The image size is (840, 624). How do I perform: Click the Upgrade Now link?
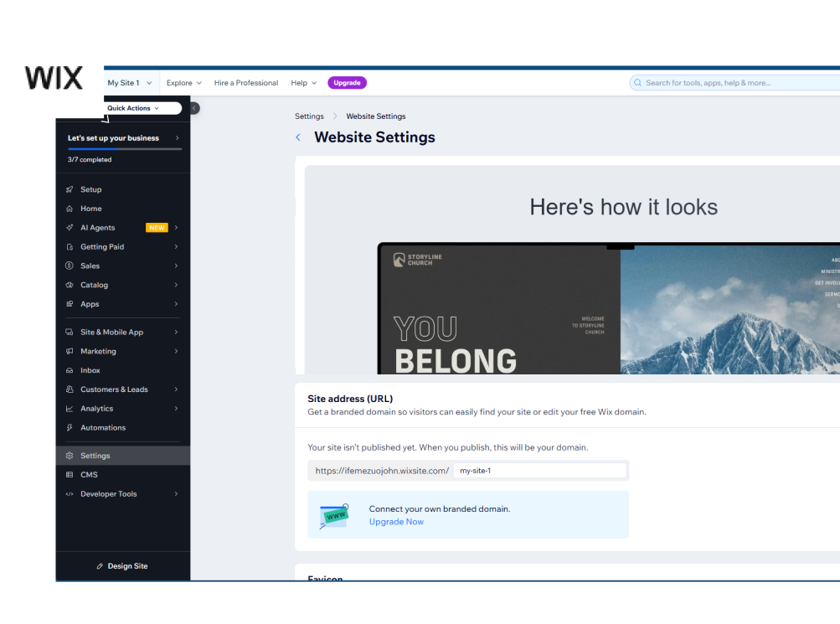[396, 522]
